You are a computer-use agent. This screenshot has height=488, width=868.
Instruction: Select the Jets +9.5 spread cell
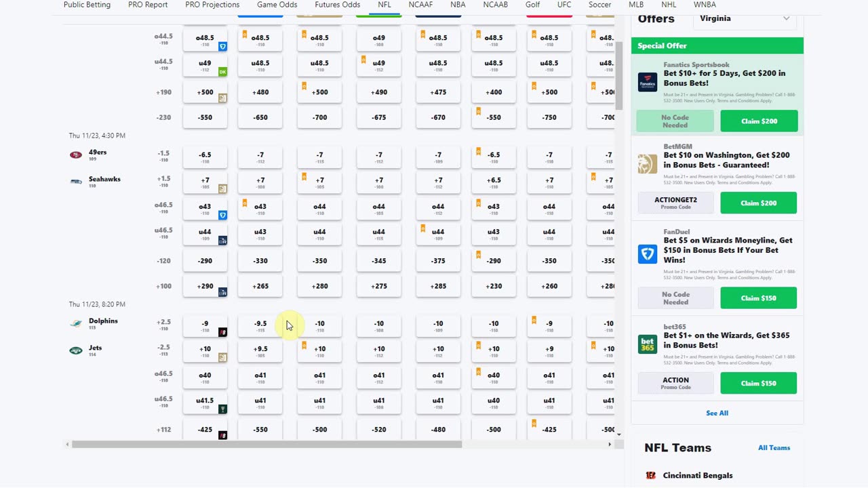pos(260,352)
